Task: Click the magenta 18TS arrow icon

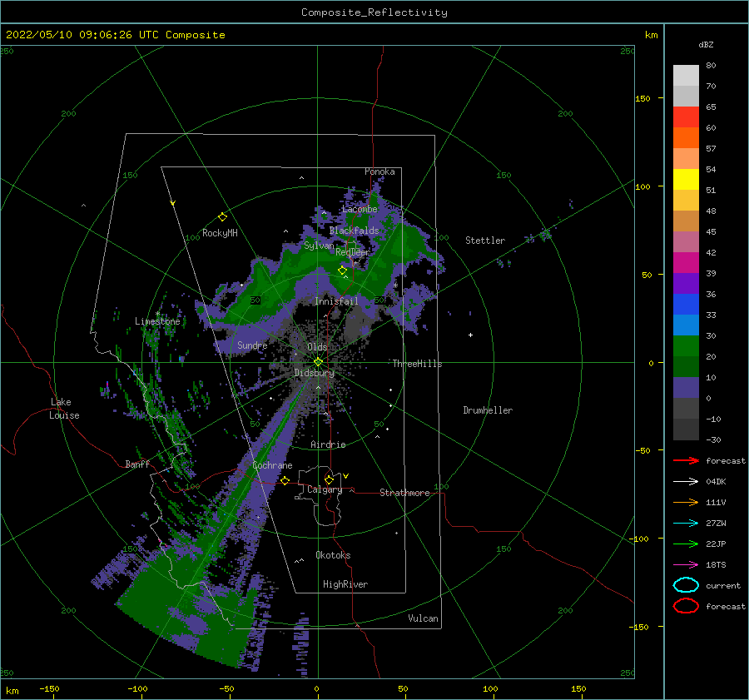Action: 686,565
